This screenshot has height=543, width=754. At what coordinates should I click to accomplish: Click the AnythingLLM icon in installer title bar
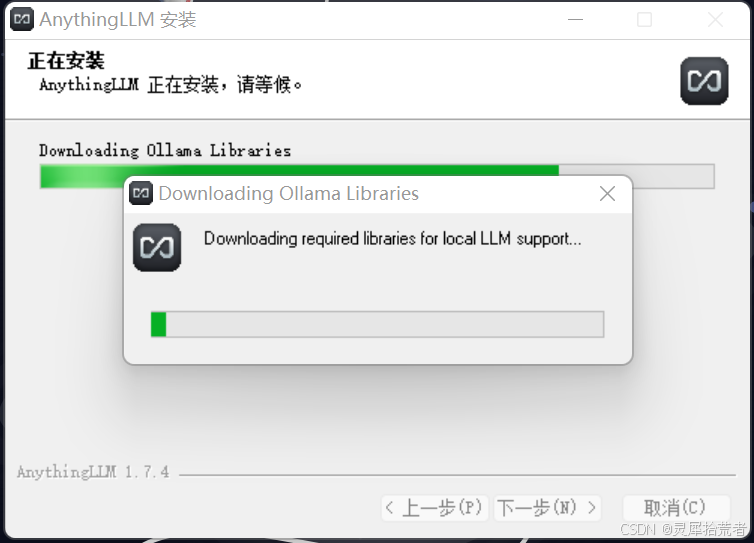click(22, 19)
